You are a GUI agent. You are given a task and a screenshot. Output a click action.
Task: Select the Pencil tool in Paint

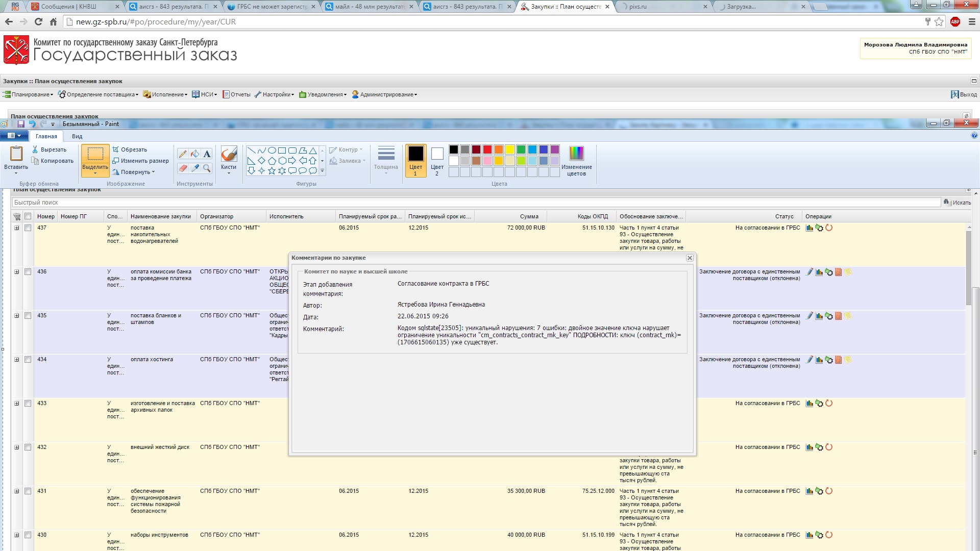(x=183, y=154)
